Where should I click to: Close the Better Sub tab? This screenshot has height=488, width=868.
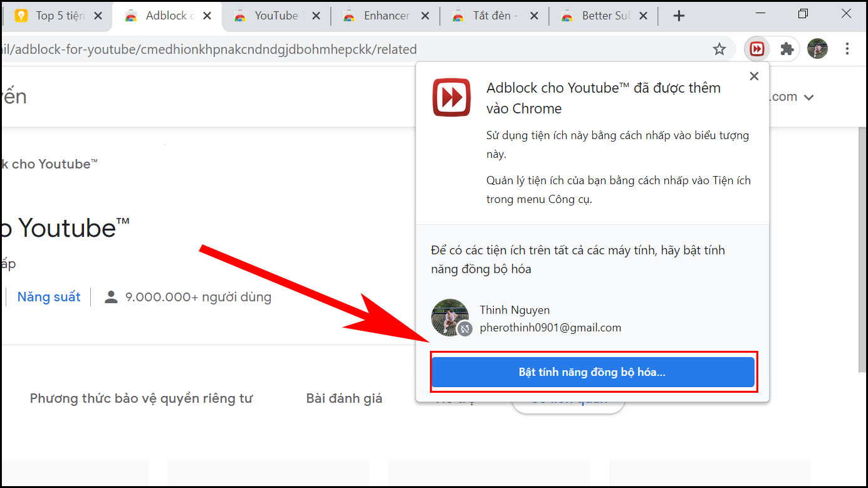[644, 15]
